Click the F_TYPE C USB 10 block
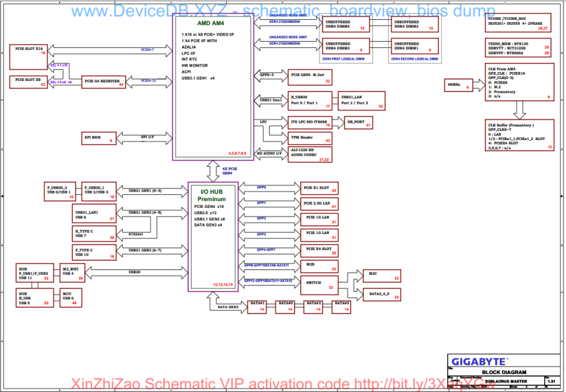This screenshot has width=566, height=392. click(x=94, y=253)
